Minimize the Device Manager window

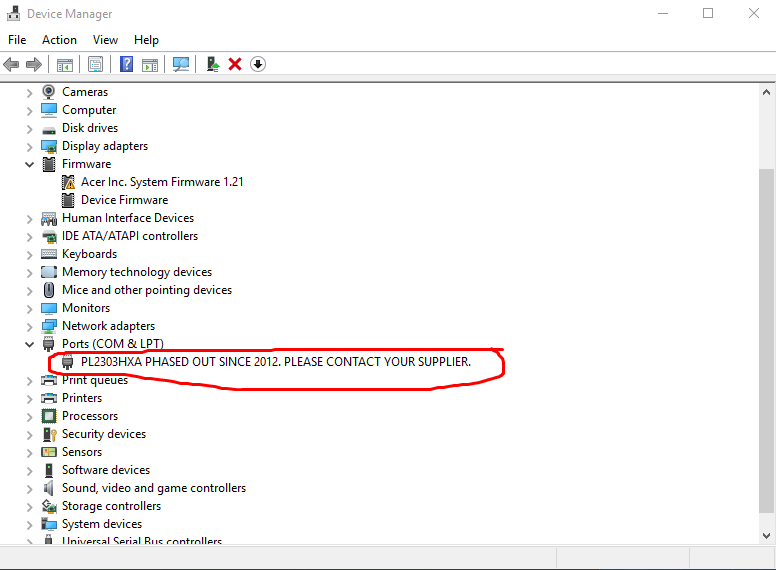pyautogui.click(x=663, y=13)
